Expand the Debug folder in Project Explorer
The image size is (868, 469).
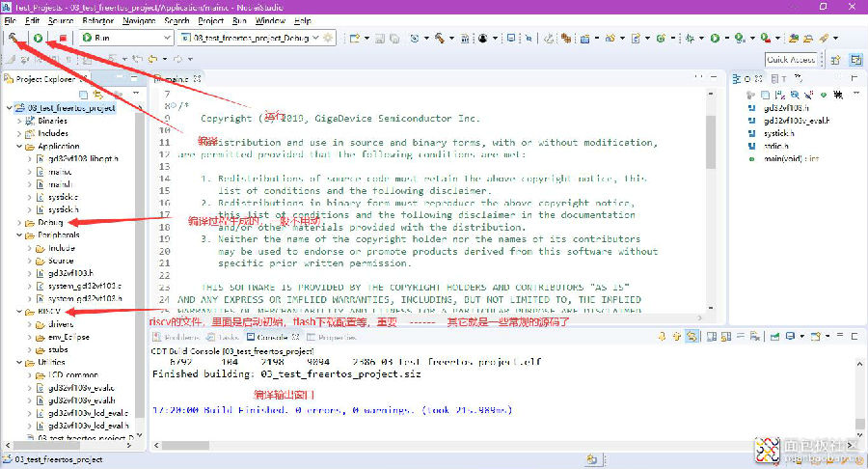pyautogui.click(x=20, y=222)
